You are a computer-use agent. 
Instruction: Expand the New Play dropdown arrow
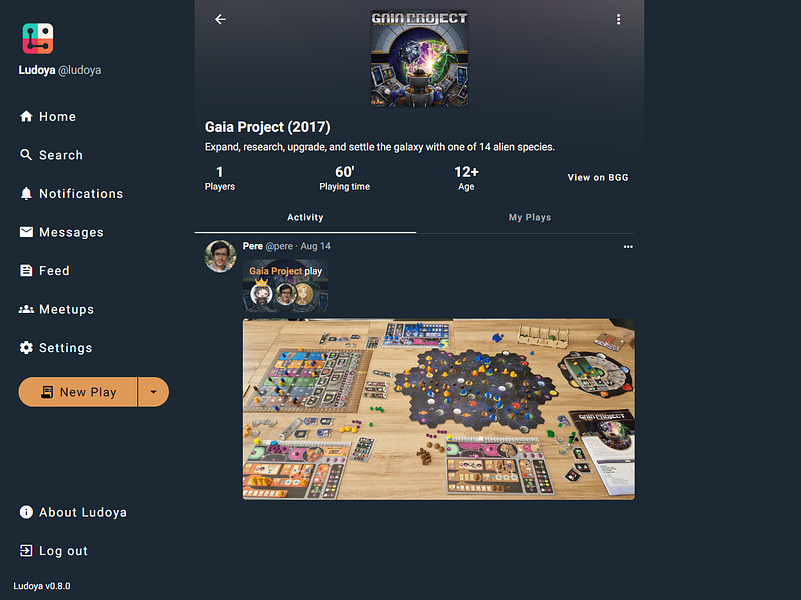(153, 392)
